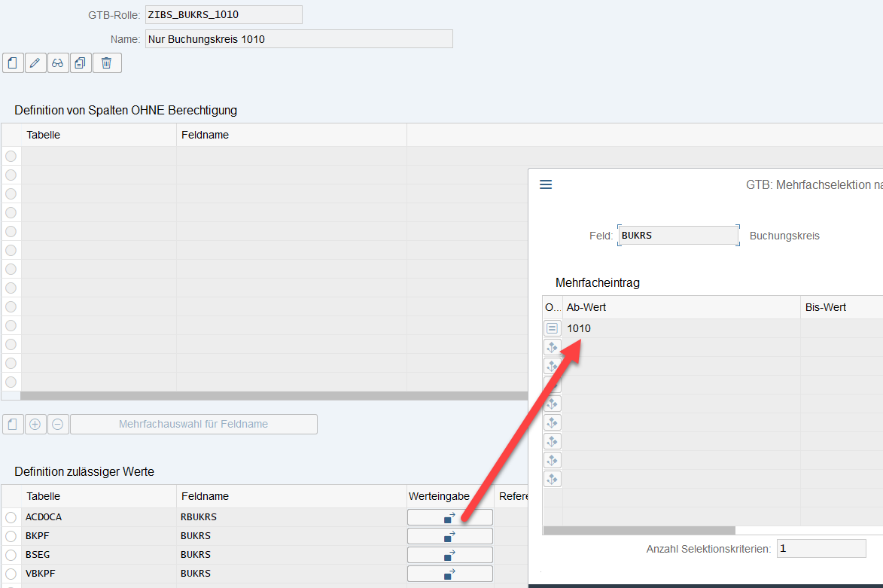Click the copy role icon
The image size is (883, 588).
coord(81,63)
